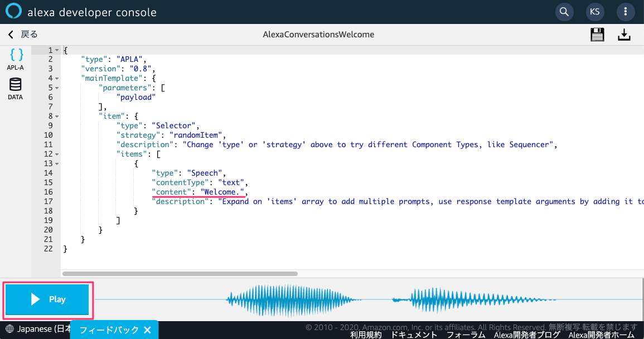
Task: Click the globe icon beside Japanese
Action: point(9,329)
